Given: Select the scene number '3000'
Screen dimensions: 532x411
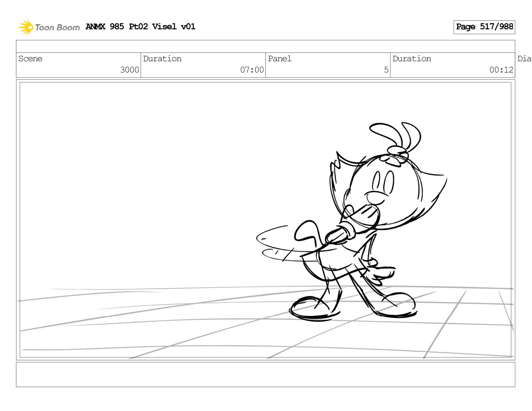Looking at the screenshot, I should tap(129, 70).
